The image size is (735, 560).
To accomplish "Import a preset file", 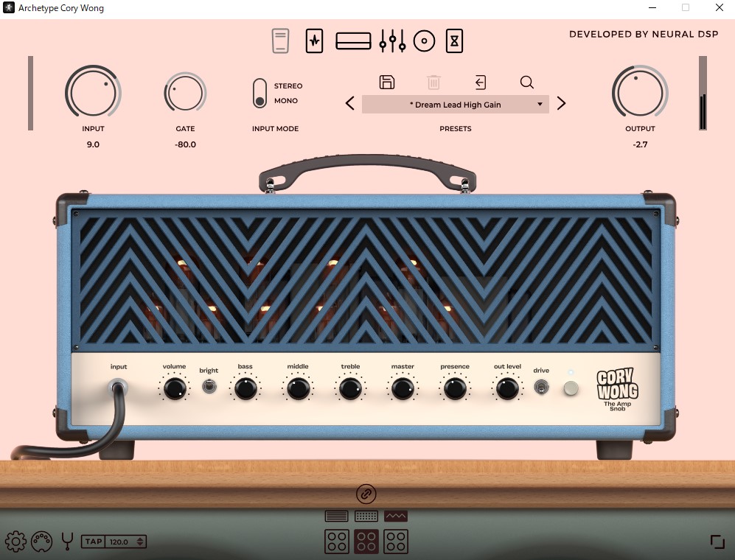I will [x=481, y=82].
